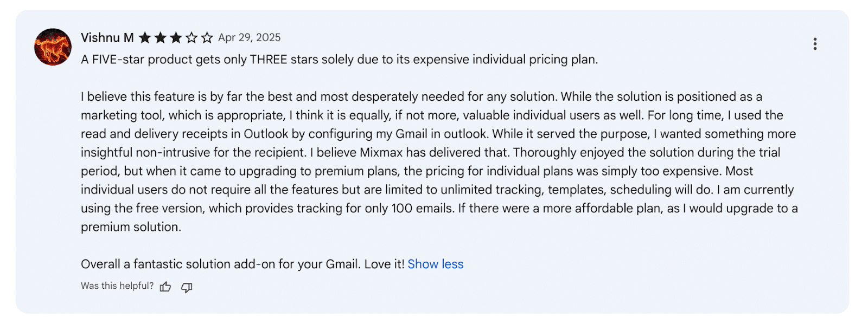Viewport: 868px width, 324px height.
Task: Click the word 'Mixmax' in the review
Action: [381, 152]
